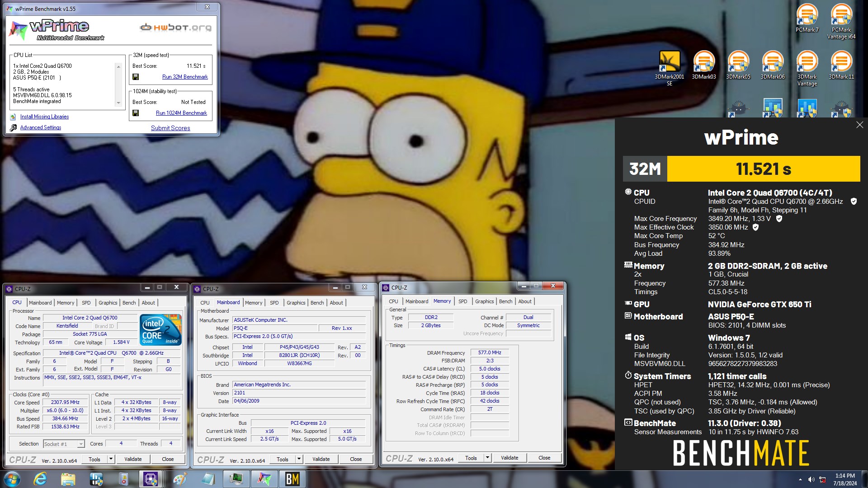Select the CPU tab in CPU-Z Memory window
The width and height of the screenshot is (868, 488).
[x=393, y=301]
